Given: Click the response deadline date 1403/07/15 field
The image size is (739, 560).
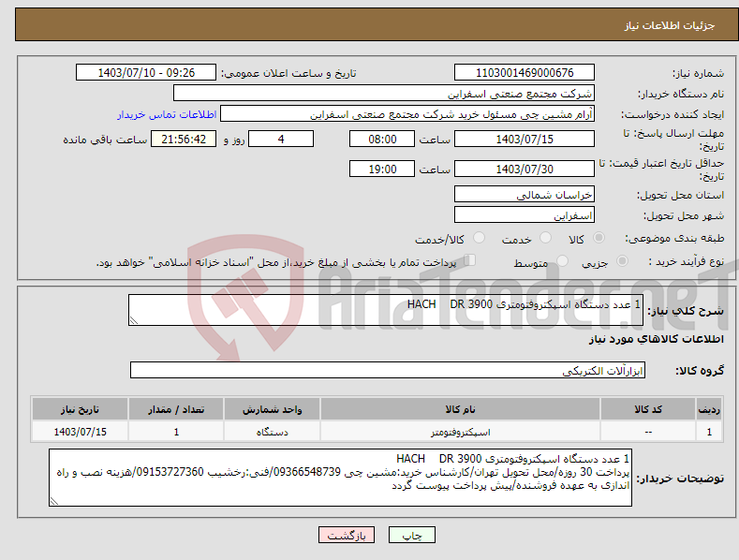Looking at the screenshot, I should (525, 139).
